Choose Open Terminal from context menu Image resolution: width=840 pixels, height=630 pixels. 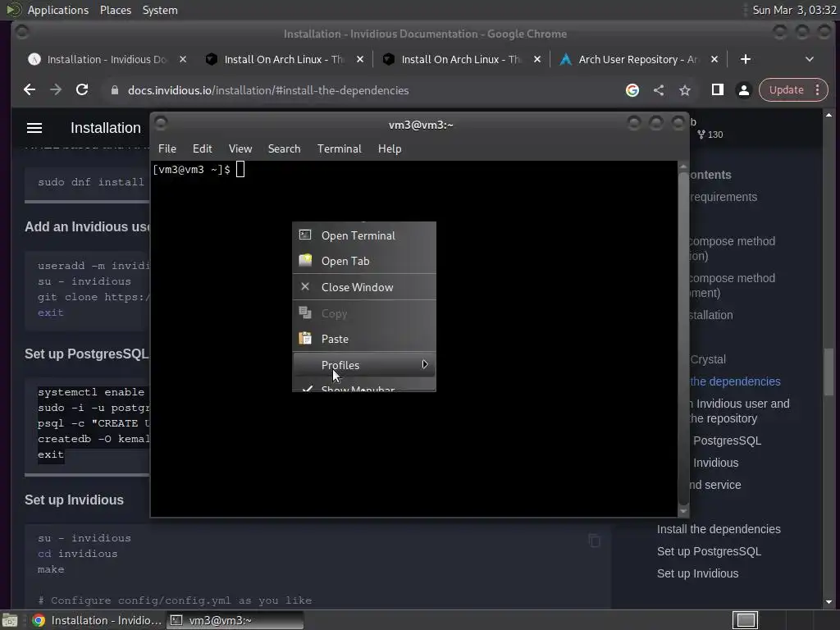[x=364, y=235]
